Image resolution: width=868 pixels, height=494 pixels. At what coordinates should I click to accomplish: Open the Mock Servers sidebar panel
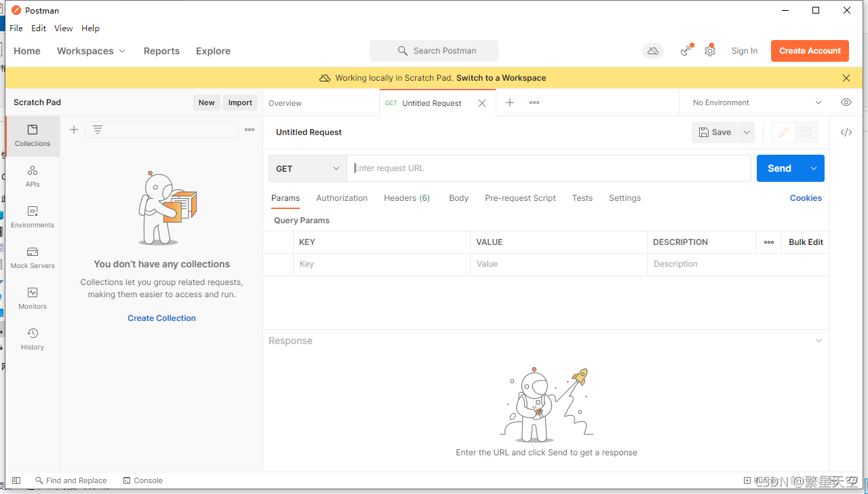click(x=33, y=258)
